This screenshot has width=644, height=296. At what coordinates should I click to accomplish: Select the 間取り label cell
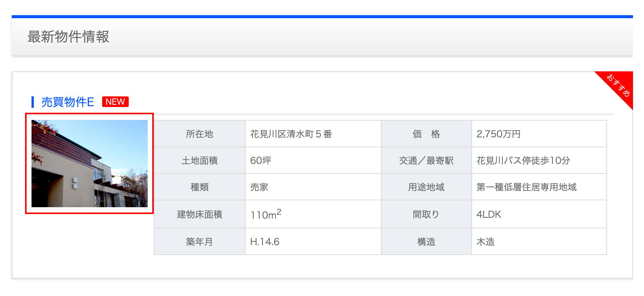426,214
